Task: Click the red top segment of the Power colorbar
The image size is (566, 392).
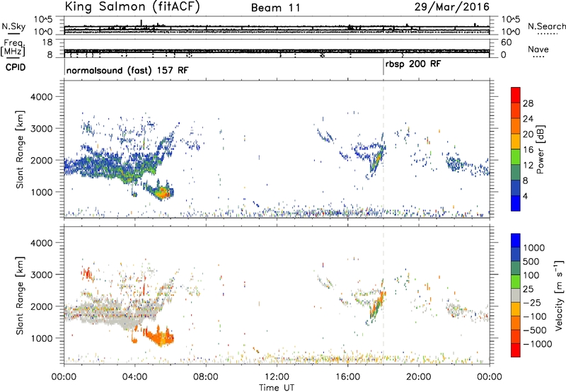Action: pos(516,95)
